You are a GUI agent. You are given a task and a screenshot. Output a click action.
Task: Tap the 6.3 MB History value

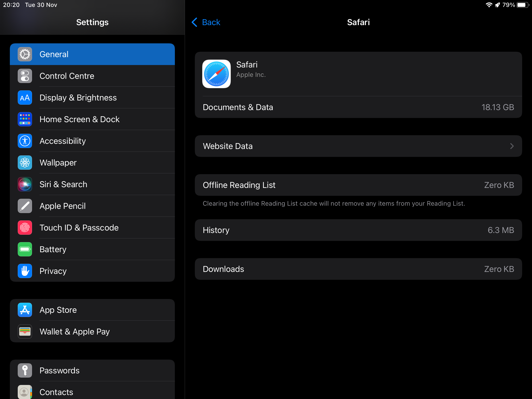coord(501,230)
